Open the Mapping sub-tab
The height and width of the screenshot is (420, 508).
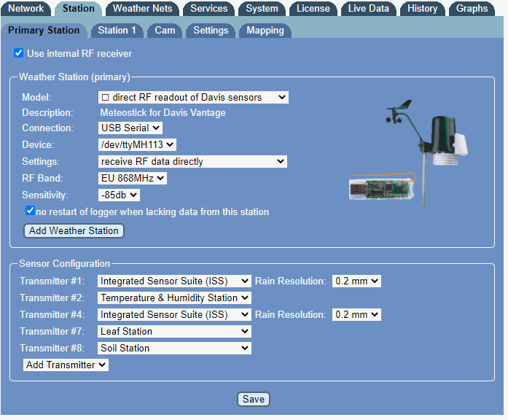point(265,31)
